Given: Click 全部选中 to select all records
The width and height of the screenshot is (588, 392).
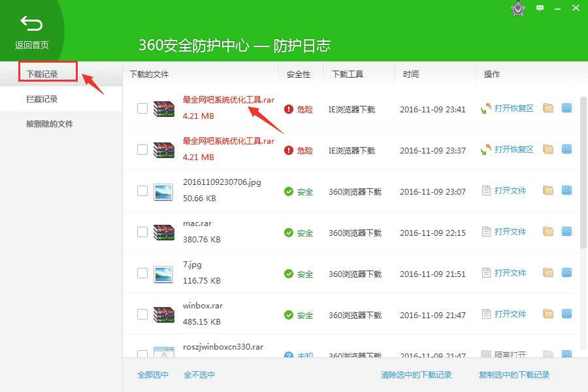Looking at the screenshot, I should (x=153, y=375).
